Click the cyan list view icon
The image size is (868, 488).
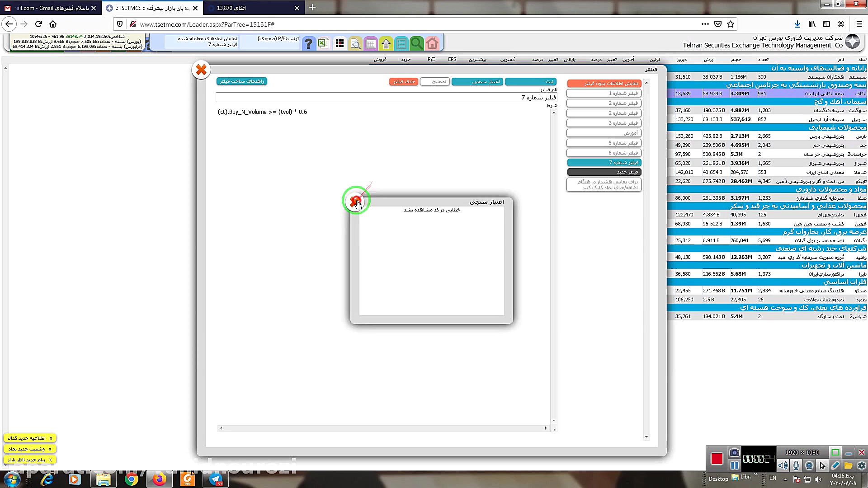click(x=401, y=43)
